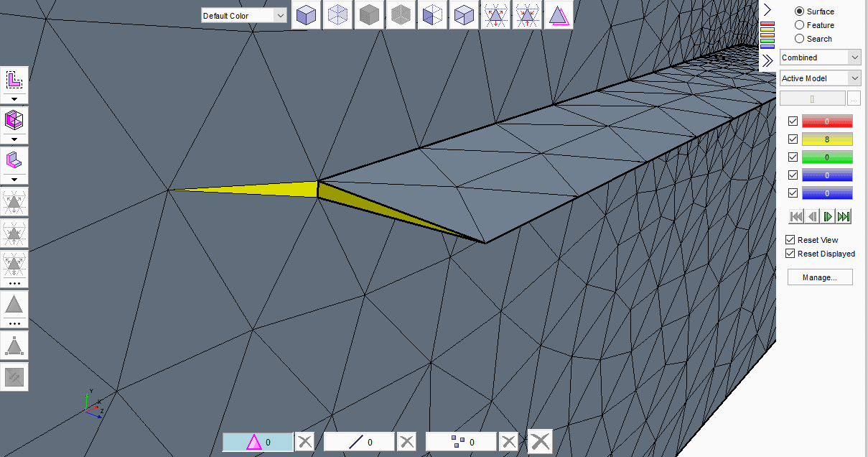Click the third grayed triangle mesh icon
This screenshot has height=457, width=868.
coord(14,264)
